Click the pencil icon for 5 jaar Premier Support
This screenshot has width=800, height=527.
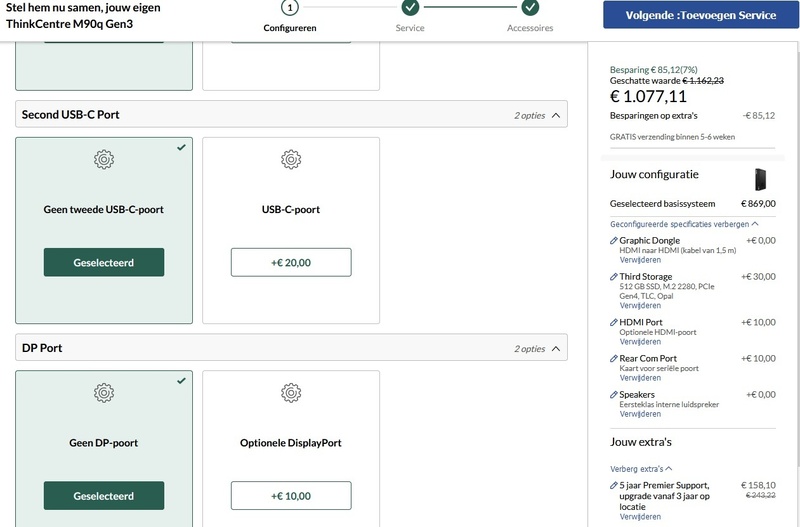click(x=614, y=485)
